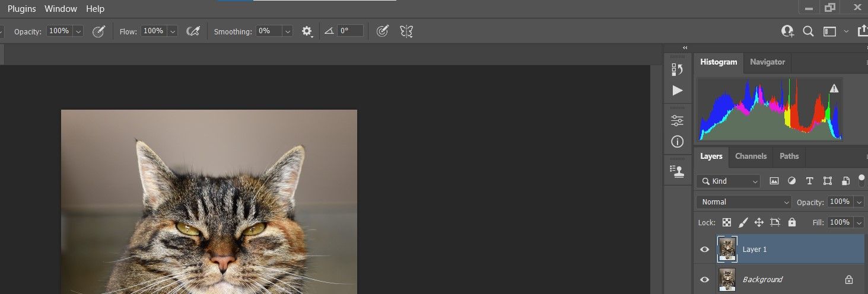Open workspace switcher icon

click(829, 31)
